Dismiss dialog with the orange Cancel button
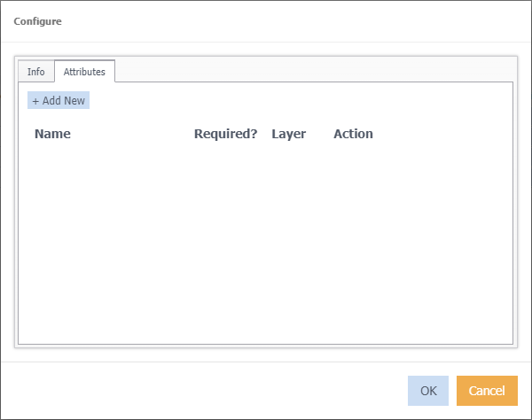Viewport: 532px width, 420px height. [x=486, y=391]
